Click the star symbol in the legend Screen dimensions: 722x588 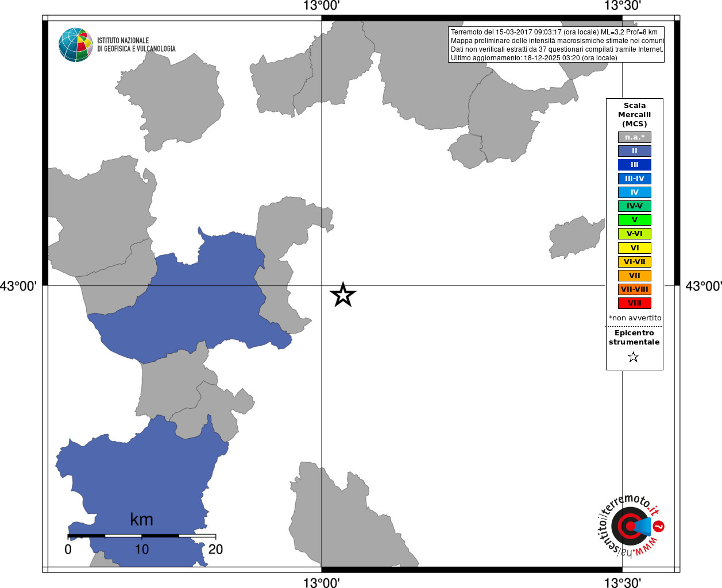click(x=634, y=357)
